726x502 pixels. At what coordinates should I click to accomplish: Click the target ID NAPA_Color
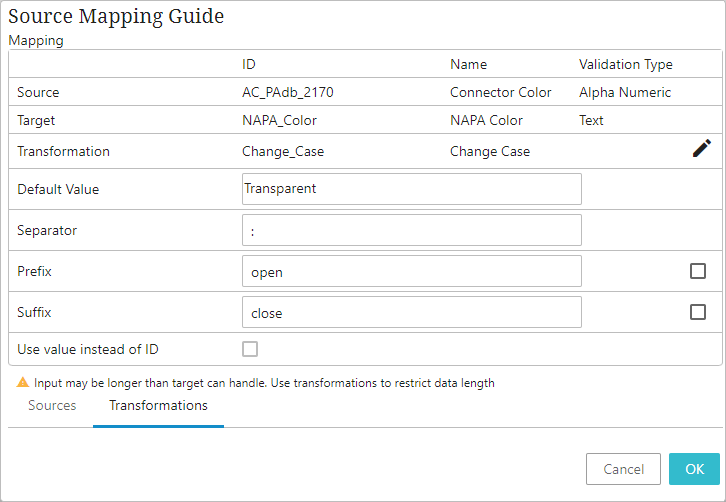279,120
